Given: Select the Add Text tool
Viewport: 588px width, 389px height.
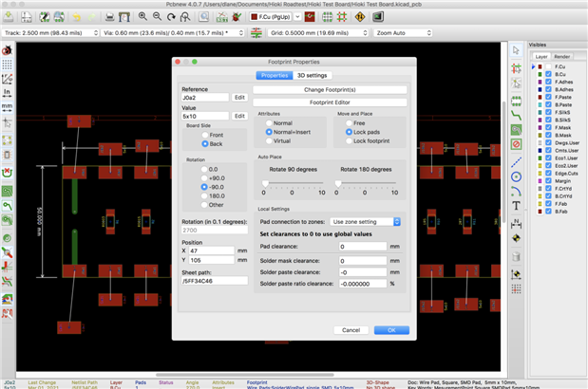Looking at the screenshot, I should pyautogui.click(x=516, y=206).
